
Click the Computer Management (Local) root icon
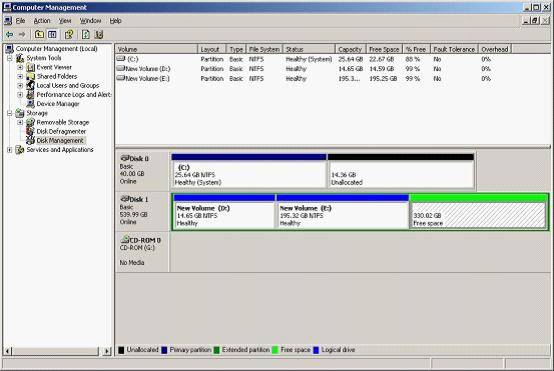(10, 49)
